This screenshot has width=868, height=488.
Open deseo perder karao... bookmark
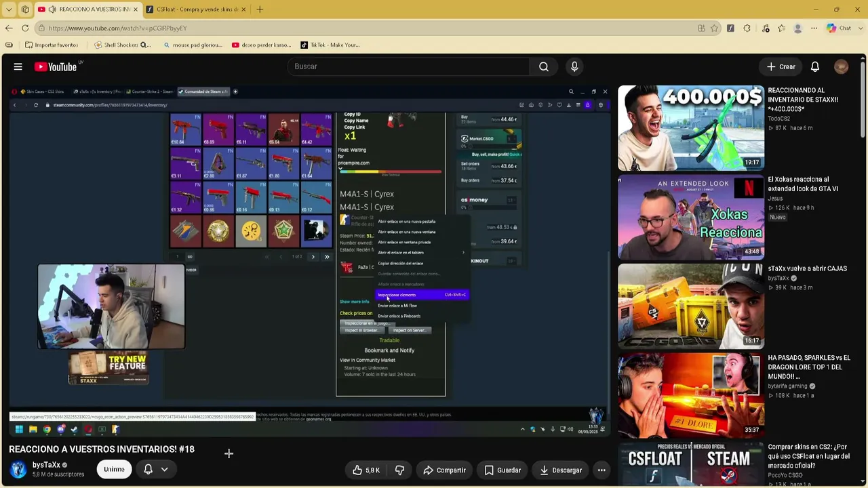tap(261, 45)
